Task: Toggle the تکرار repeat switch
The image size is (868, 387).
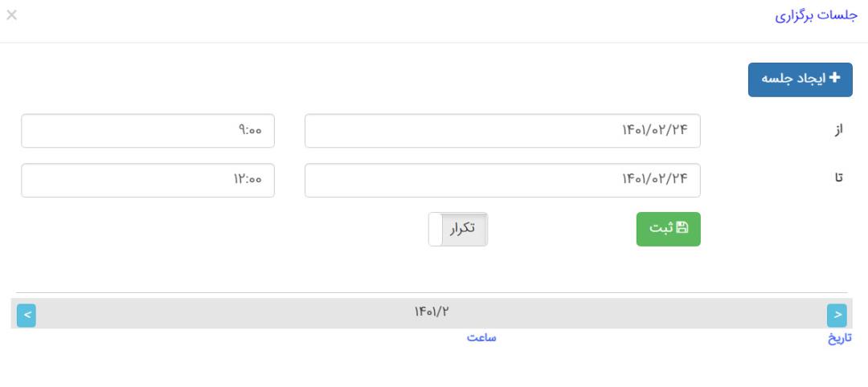Action: pos(458,229)
